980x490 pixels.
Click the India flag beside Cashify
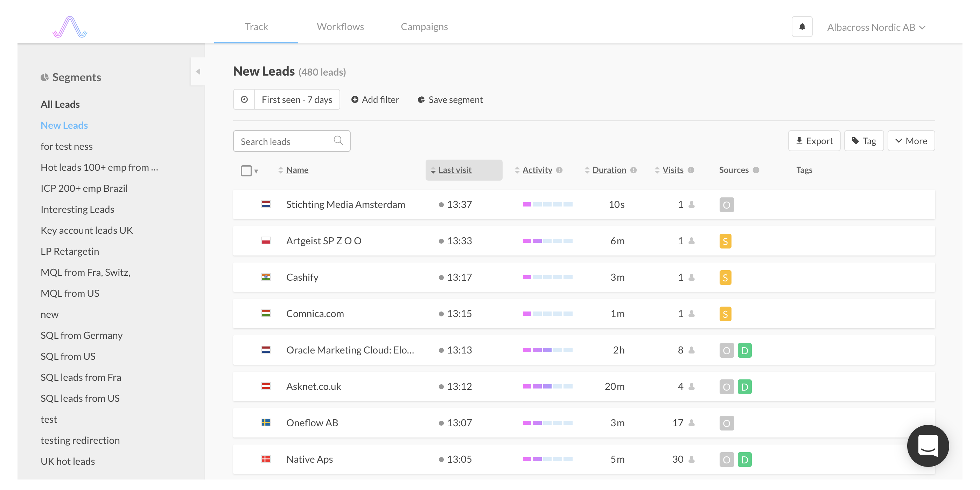[266, 277]
